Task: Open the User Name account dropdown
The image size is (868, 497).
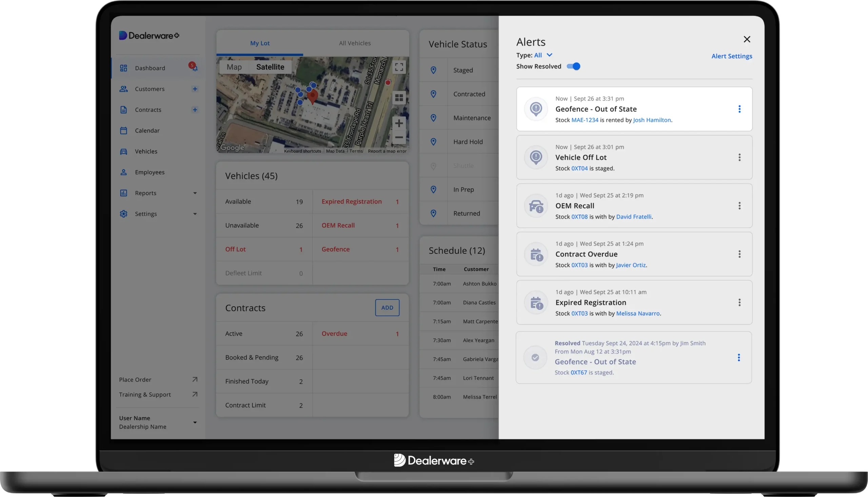Action: pyautogui.click(x=195, y=422)
